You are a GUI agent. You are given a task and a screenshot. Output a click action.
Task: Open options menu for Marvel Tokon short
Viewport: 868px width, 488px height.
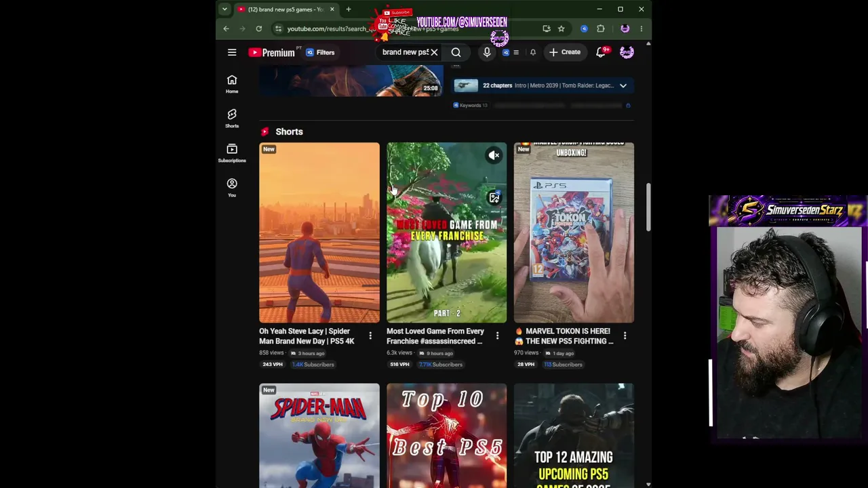tap(625, 335)
